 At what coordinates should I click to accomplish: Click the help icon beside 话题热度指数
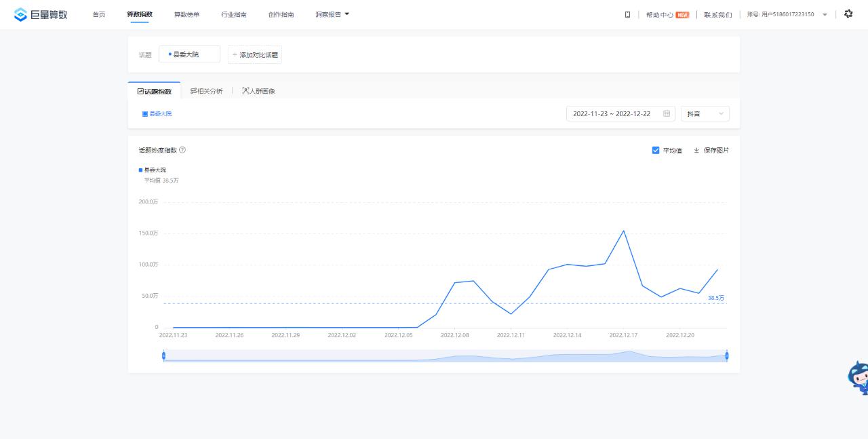182,150
